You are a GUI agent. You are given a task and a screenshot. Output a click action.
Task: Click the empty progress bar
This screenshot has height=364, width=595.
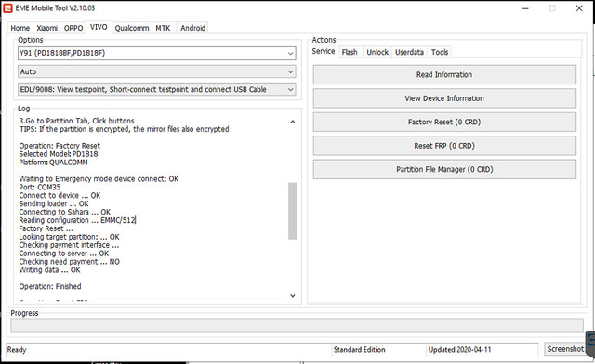click(297, 326)
